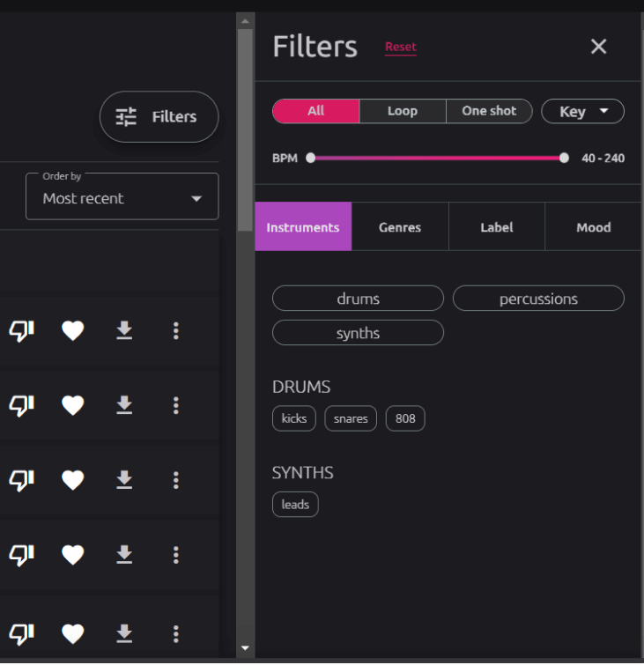Open more options for the first row
The width and height of the screenshot is (644, 665).
point(175,331)
